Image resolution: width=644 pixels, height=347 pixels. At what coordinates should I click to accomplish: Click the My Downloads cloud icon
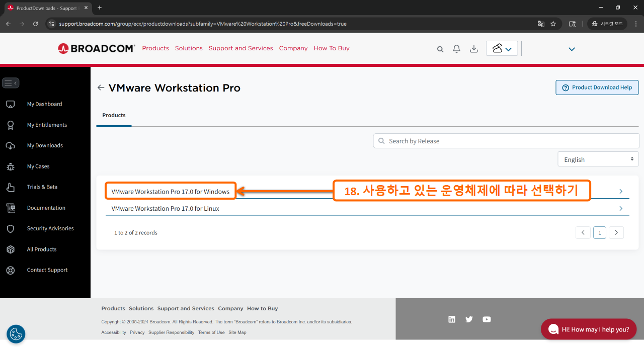point(10,146)
